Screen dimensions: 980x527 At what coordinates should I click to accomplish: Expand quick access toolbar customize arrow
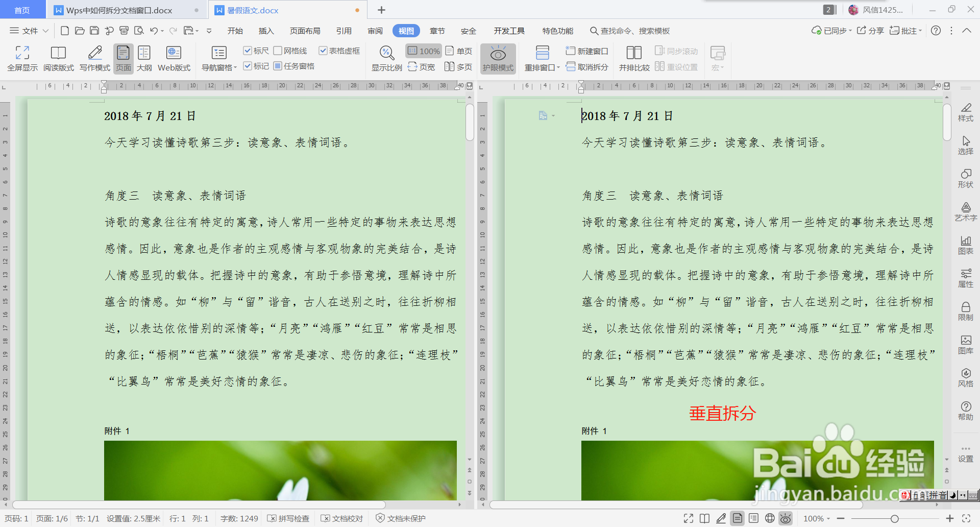coord(209,31)
